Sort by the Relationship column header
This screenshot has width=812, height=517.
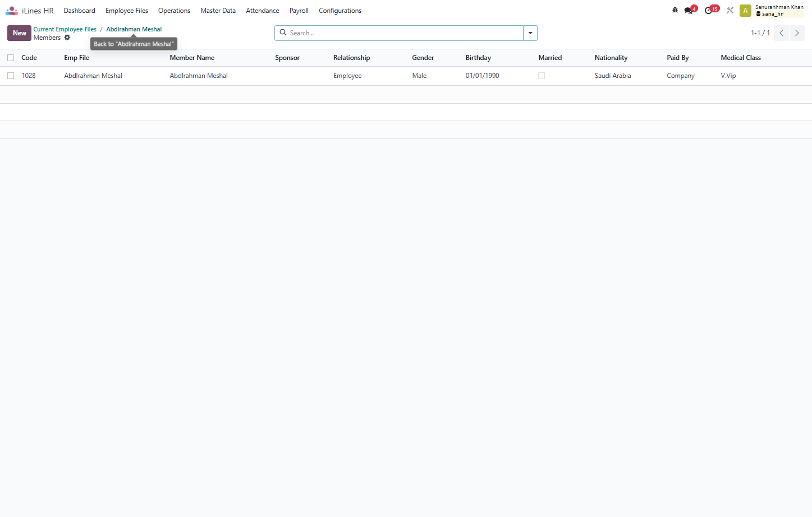tap(352, 58)
